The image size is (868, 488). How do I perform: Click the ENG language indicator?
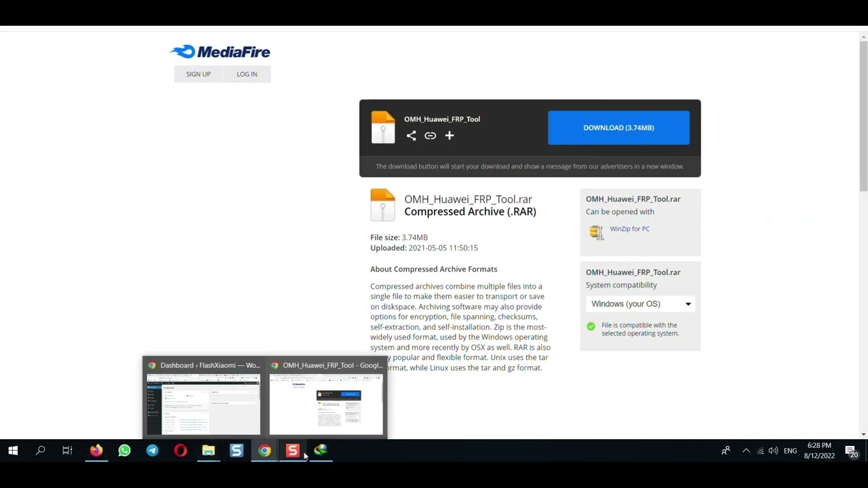[790, 451]
